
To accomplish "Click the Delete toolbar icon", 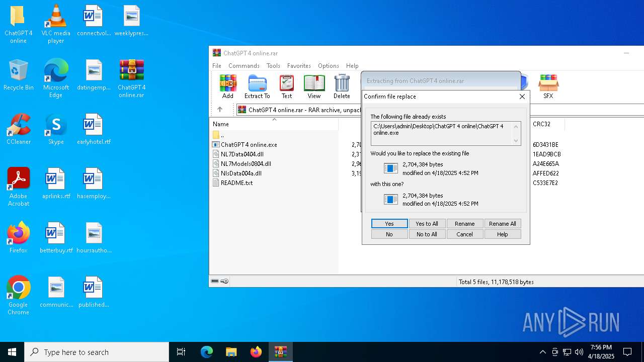I will tap(342, 86).
